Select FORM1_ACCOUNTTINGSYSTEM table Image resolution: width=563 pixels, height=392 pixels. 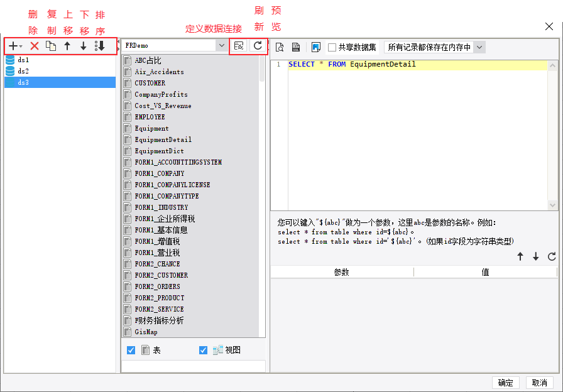pyautogui.click(x=190, y=162)
